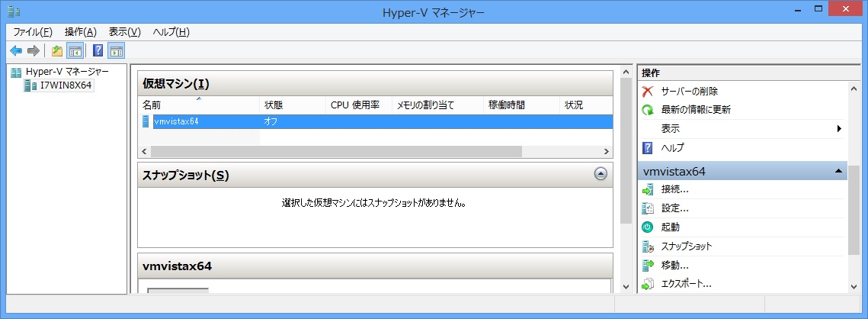The image size is (868, 319).
Task: Click the スナップショット(S) section header
Action: [376, 176]
